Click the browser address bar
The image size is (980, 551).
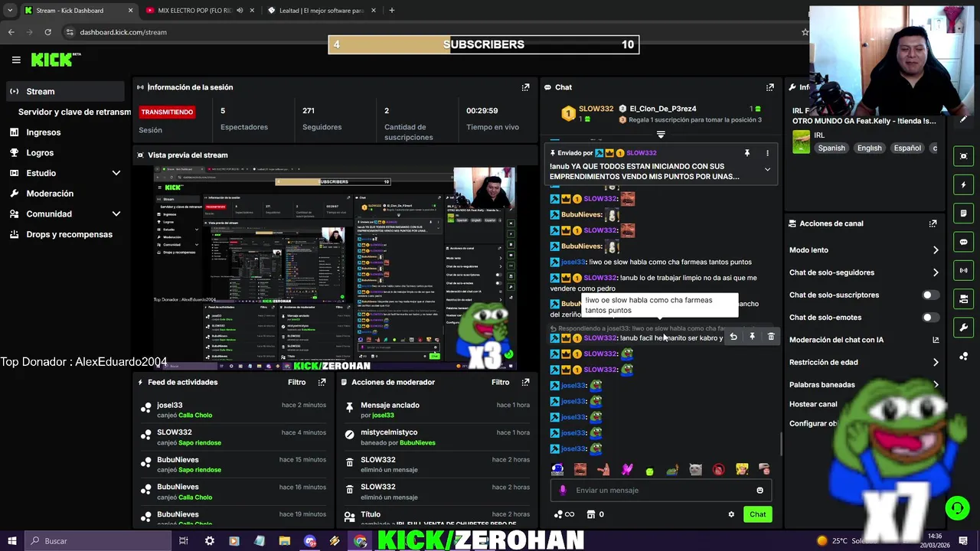click(429, 32)
